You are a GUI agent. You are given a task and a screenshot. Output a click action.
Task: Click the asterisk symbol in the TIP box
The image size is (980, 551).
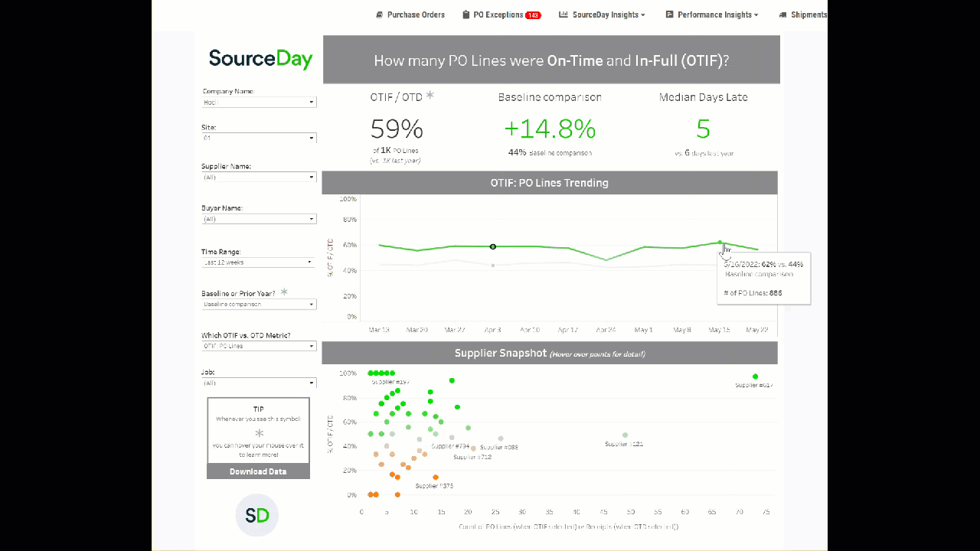(259, 433)
